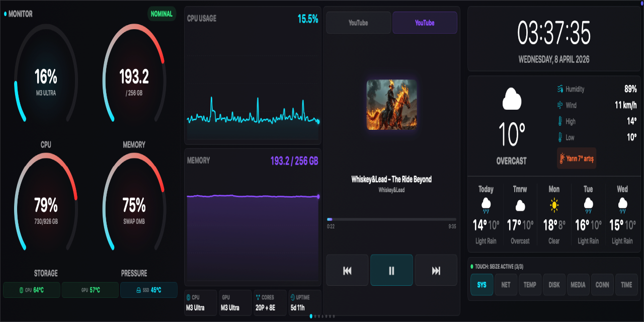Click Tmrw's cloud icon
Viewport: 644px width, 322px height.
520,205
